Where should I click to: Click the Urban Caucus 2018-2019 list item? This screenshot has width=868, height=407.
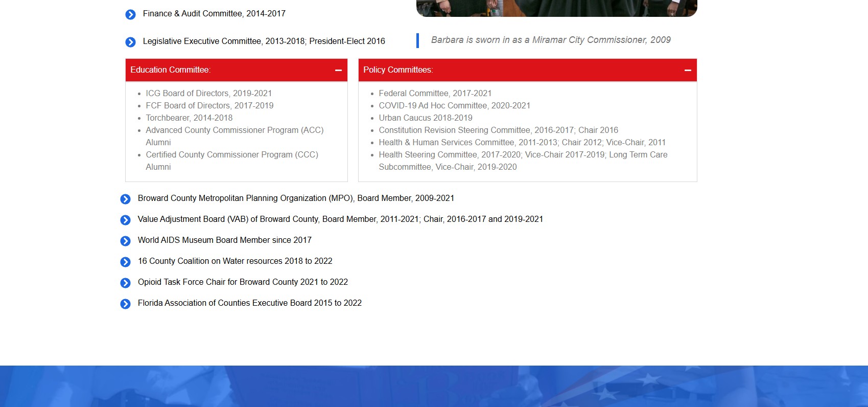425,118
